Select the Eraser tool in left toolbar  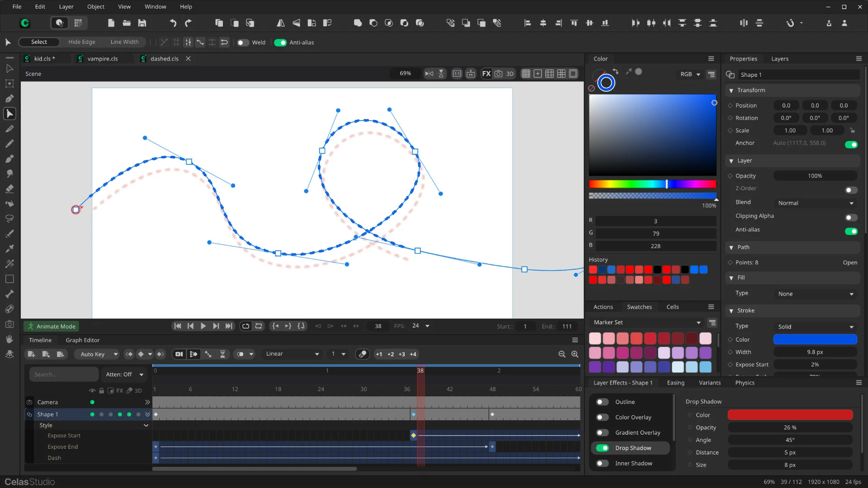(x=9, y=188)
